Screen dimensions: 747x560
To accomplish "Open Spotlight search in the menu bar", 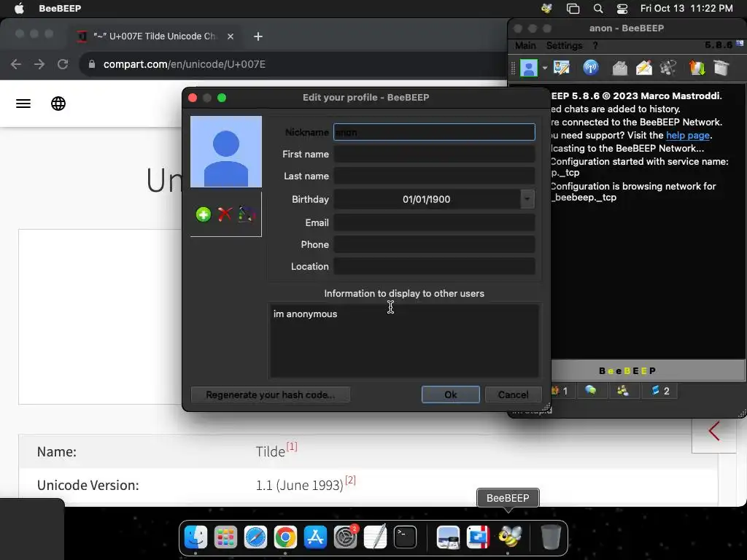I will pyautogui.click(x=598, y=9).
